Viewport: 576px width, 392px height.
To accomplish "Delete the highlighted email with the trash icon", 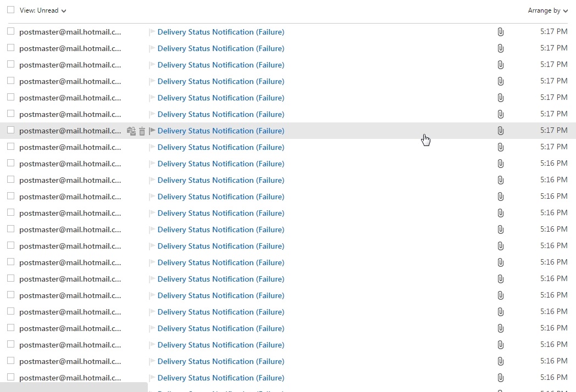I will pyautogui.click(x=142, y=131).
